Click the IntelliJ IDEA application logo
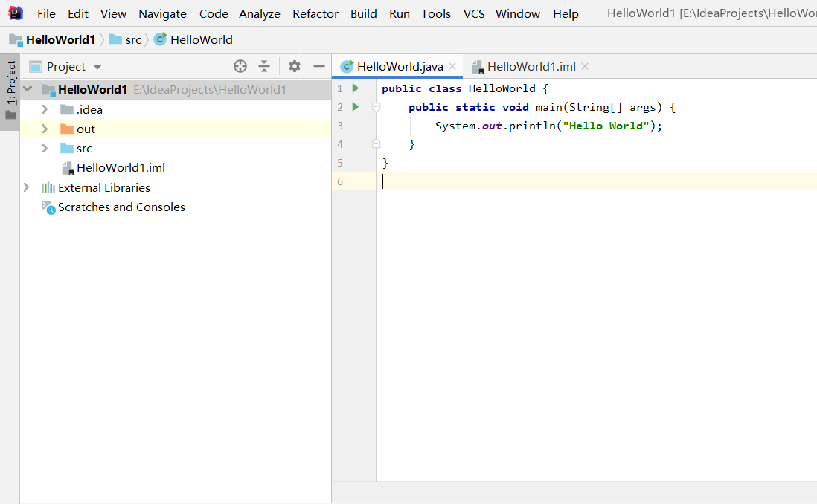This screenshot has width=817, height=504. 16,13
